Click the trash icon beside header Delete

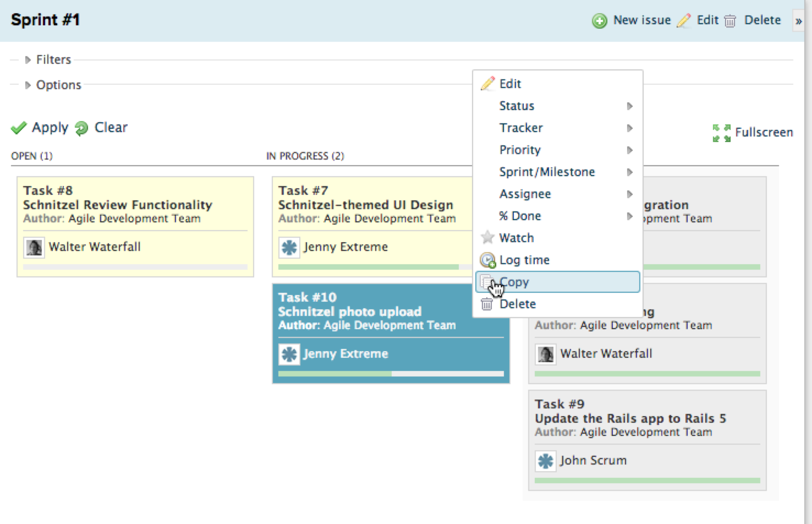[730, 21]
